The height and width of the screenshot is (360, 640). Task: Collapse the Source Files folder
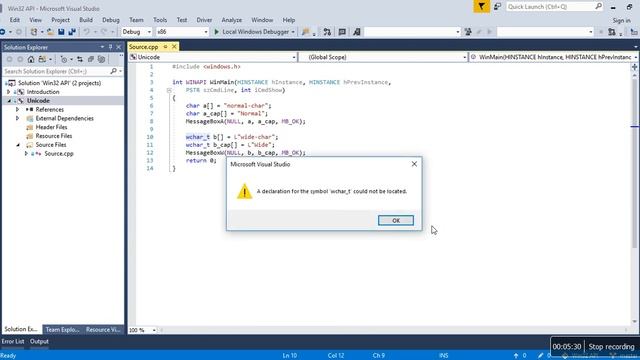18,145
